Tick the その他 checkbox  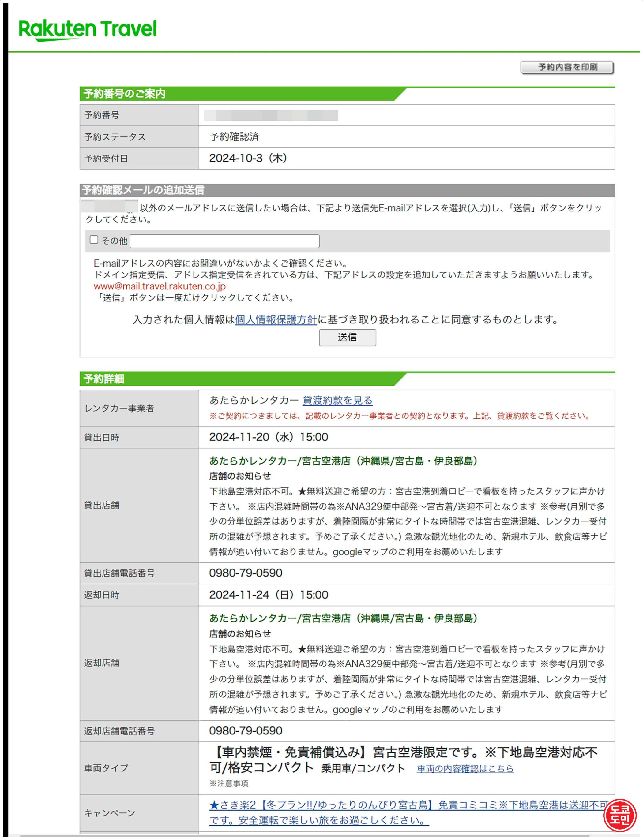coord(94,239)
